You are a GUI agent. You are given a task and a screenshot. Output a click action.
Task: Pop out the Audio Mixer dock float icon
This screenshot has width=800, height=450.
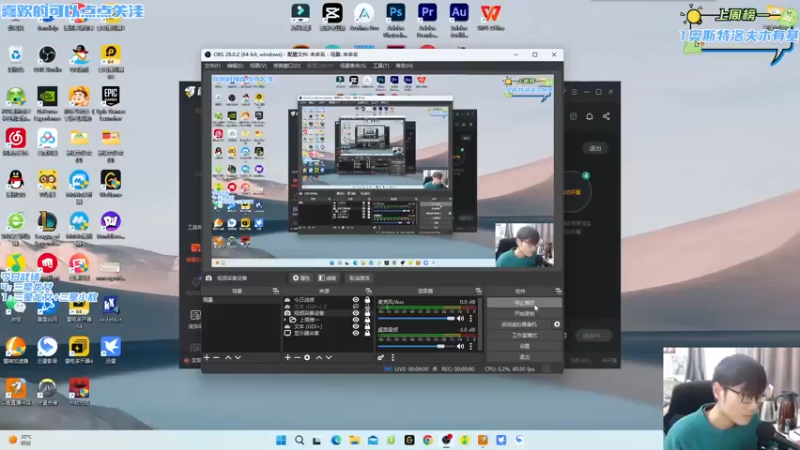click(x=478, y=291)
